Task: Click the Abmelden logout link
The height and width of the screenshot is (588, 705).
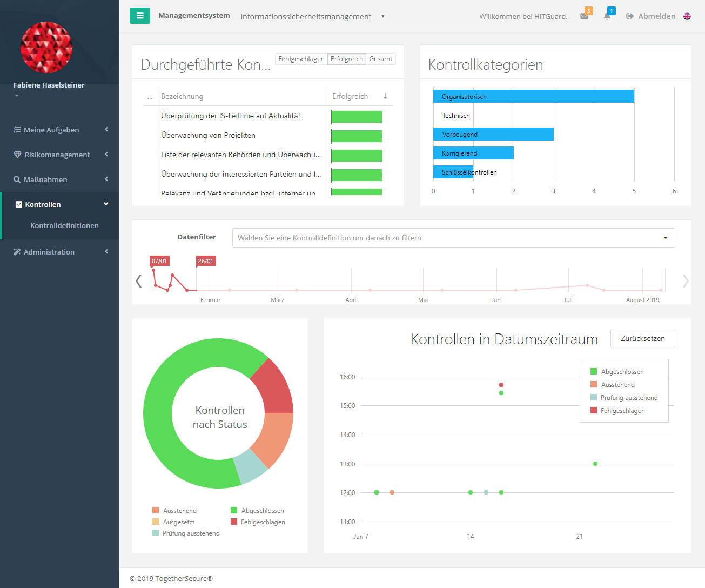Action: 650,16
